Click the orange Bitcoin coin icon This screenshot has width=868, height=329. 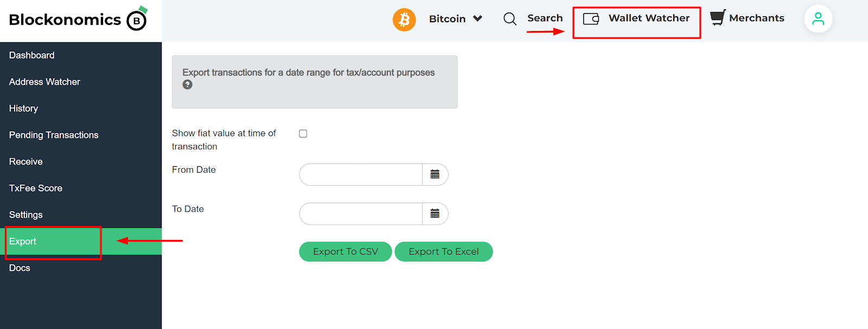(404, 20)
